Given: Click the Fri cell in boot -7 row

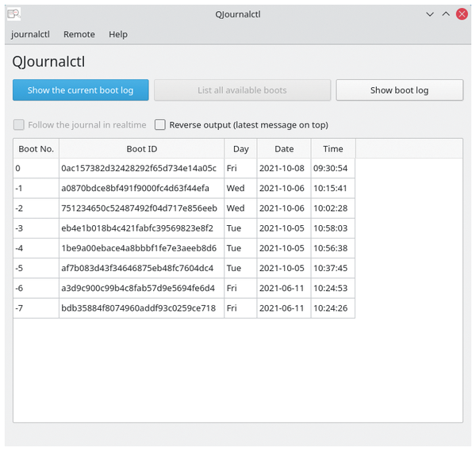Looking at the screenshot, I should click(240, 308).
